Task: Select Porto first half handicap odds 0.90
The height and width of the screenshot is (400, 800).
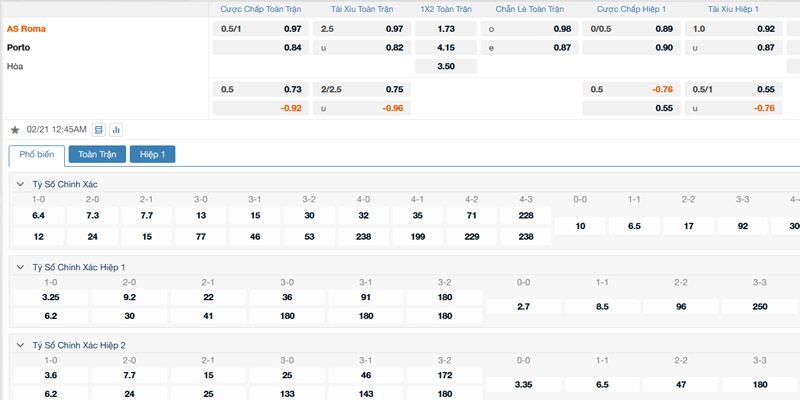Action: pyautogui.click(x=631, y=48)
